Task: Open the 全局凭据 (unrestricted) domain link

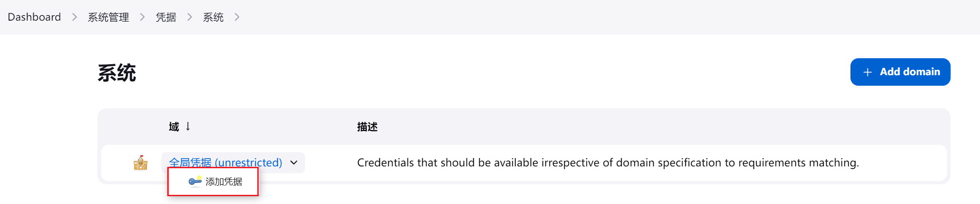Action: pyautogui.click(x=226, y=162)
